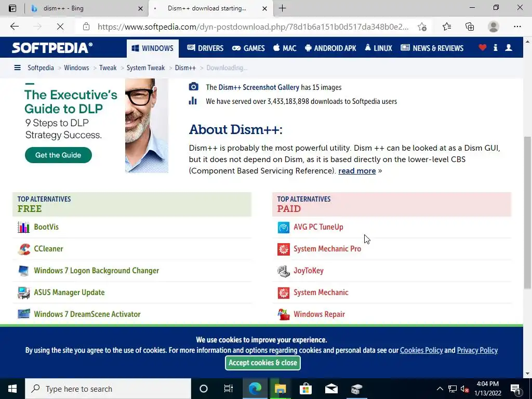
Task: Click the AVG PC TuneUp icon
Action: click(x=284, y=227)
